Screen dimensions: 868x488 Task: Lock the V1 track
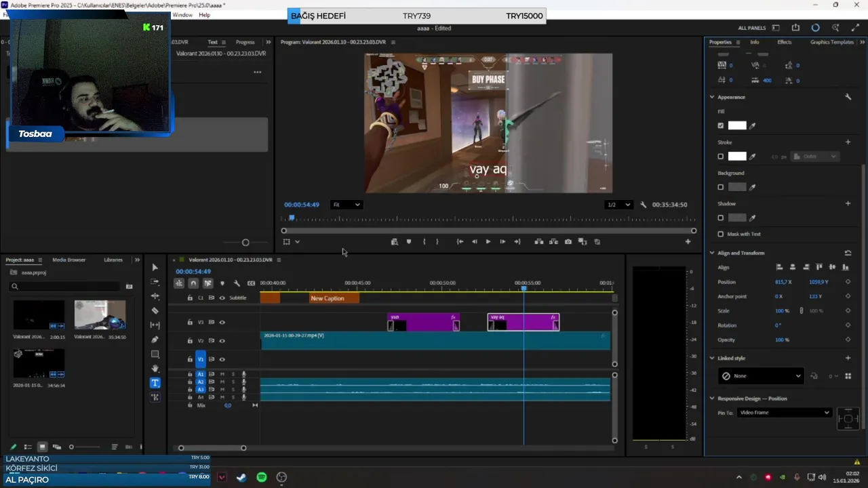point(190,359)
